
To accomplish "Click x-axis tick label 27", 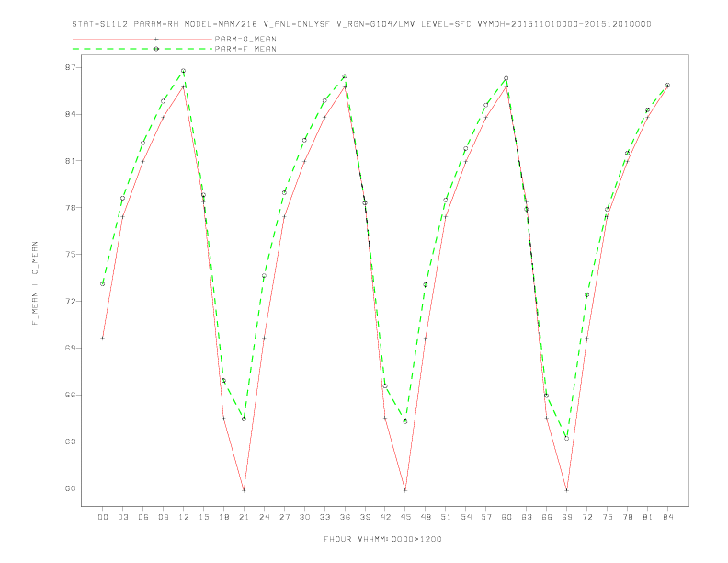I will pos(284,517).
